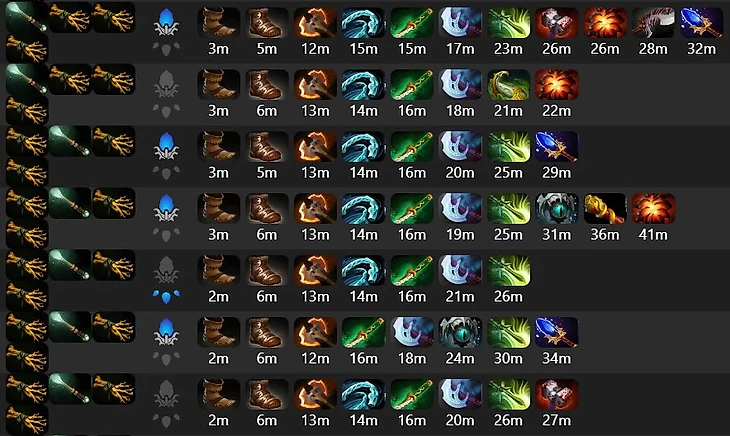Image resolution: width=730 pixels, height=436 pixels.
Task: Click the blue scepter icon labeled 34m
Action: [x=556, y=332]
